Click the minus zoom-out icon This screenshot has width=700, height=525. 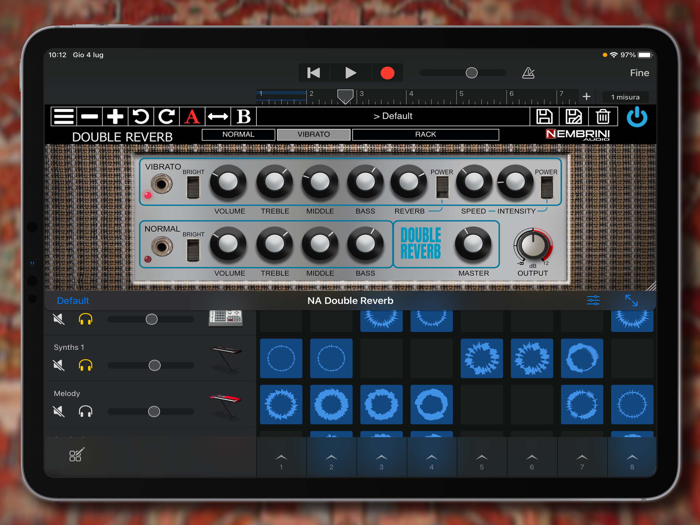[x=89, y=117]
